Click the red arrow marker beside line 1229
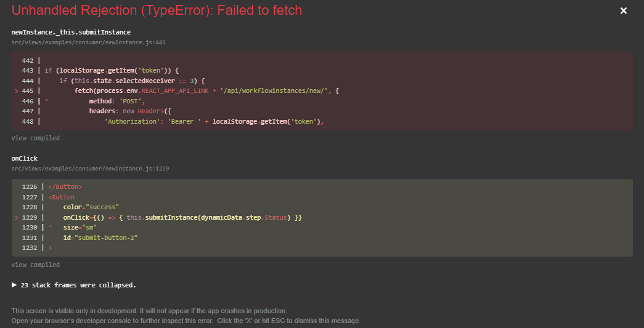This screenshot has height=328, width=644. point(17,218)
